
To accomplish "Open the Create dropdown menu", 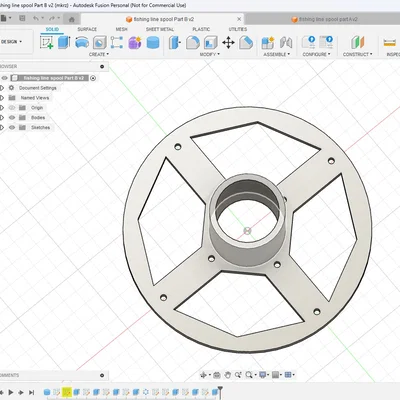I will point(99,54).
